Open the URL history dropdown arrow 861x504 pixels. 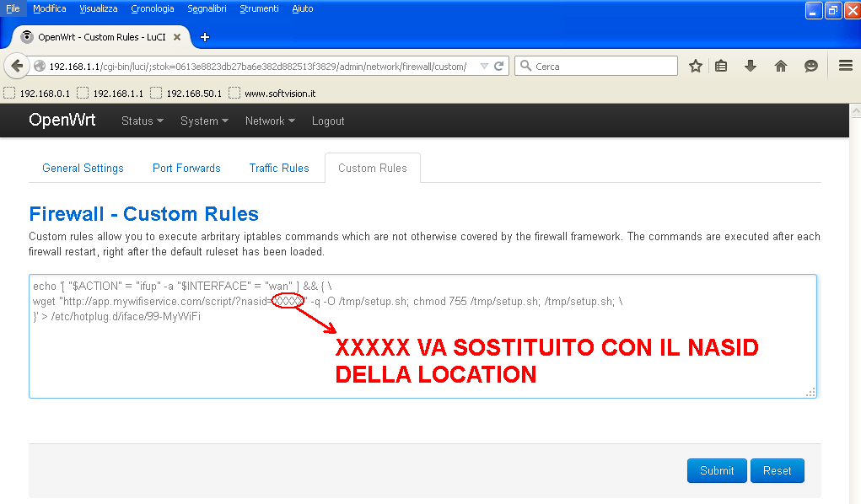pyautogui.click(x=484, y=67)
